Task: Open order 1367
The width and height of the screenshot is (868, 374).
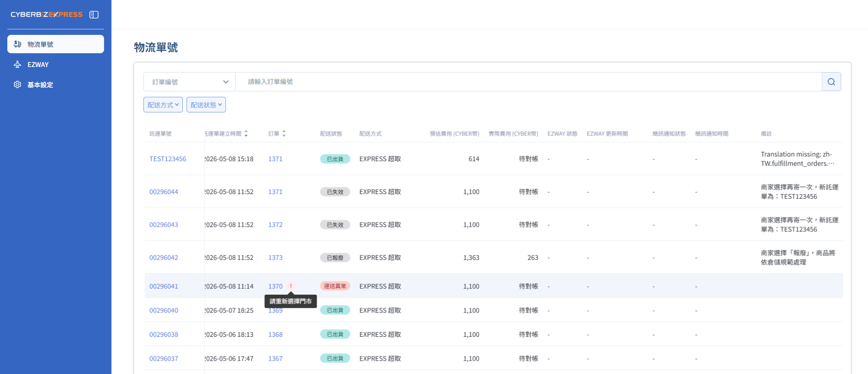Action: point(275,359)
